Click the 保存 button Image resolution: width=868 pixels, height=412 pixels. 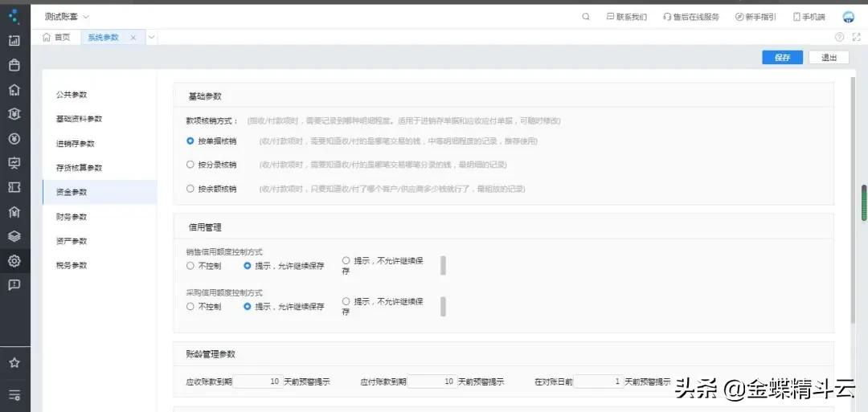coord(782,58)
